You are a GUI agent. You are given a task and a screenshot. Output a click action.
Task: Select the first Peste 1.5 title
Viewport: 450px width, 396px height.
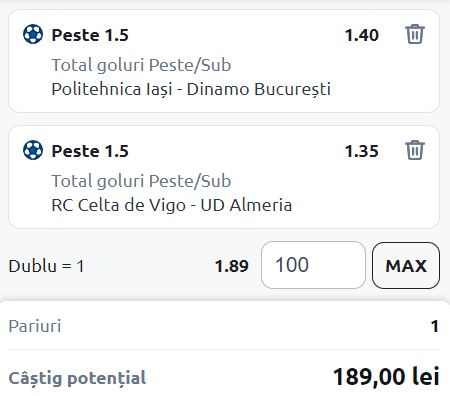pyautogui.click(x=90, y=35)
